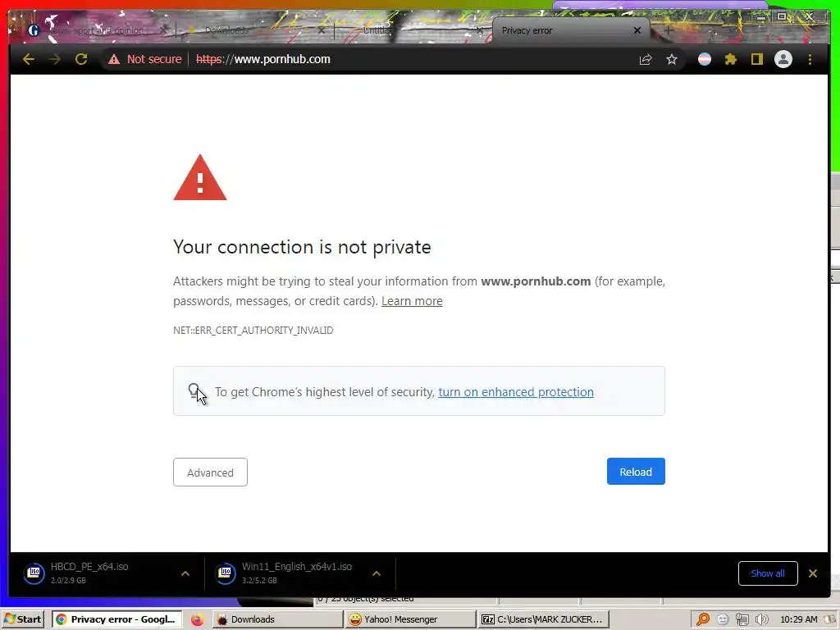The width and height of the screenshot is (840, 630).
Task: Open a new tab with the plus button
Action: coord(668,30)
